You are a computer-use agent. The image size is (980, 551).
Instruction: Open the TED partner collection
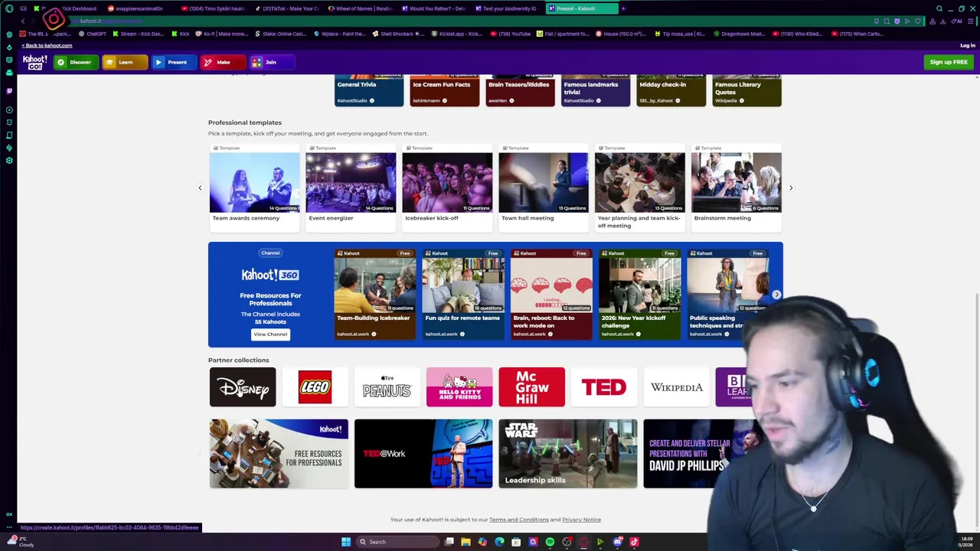604,387
